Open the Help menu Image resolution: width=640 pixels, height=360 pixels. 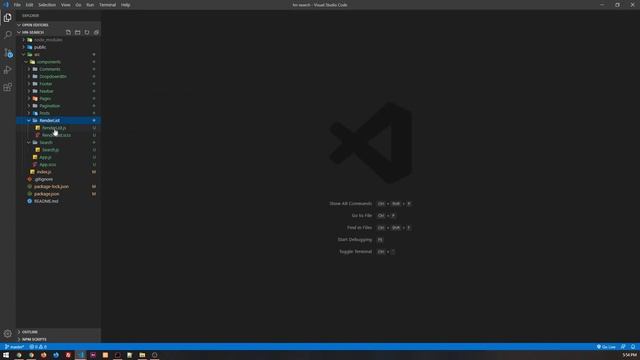(x=125, y=5)
